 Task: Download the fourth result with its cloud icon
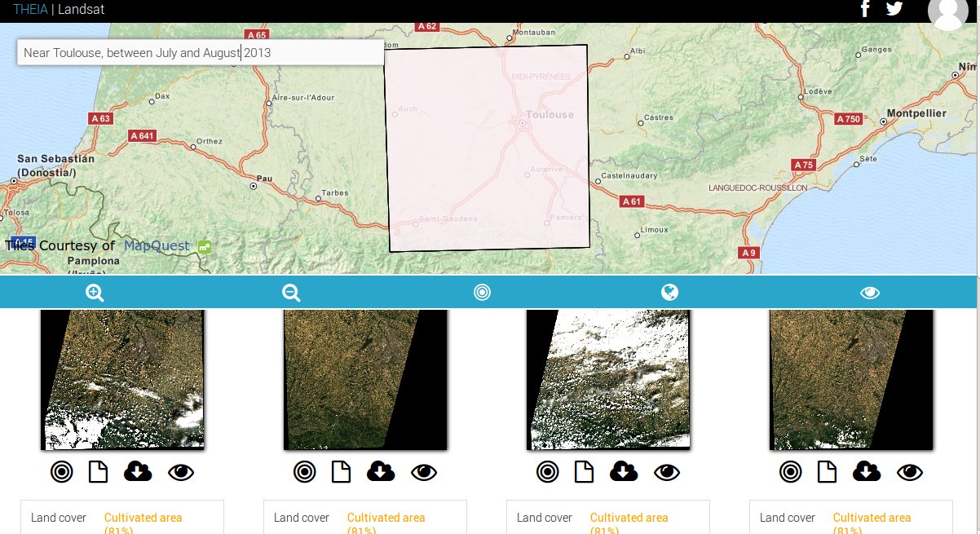pos(867,471)
